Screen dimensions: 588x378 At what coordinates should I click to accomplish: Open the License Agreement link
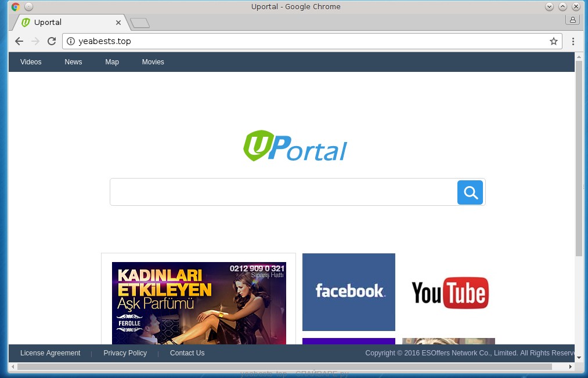50,353
